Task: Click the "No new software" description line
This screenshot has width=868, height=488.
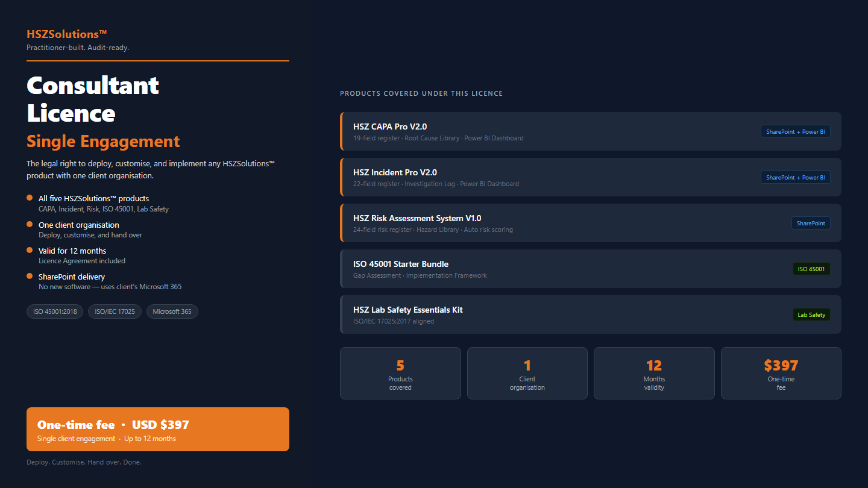Action: 110,287
